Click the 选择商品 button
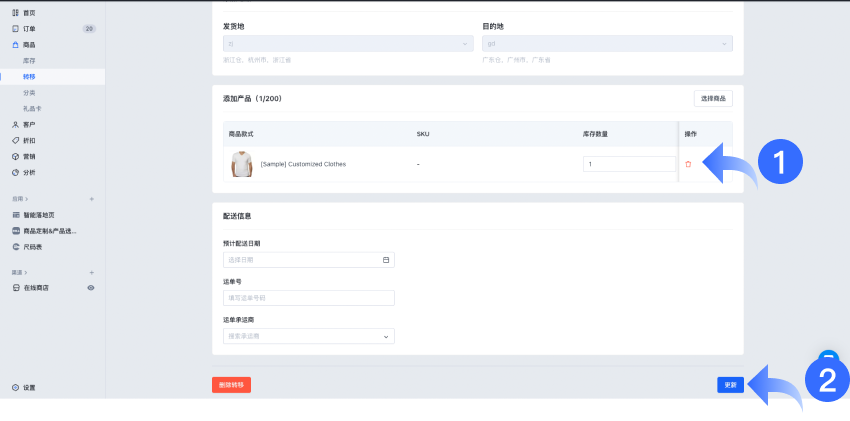The width and height of the screenshot is (850, 421). (x=713, y=99)
